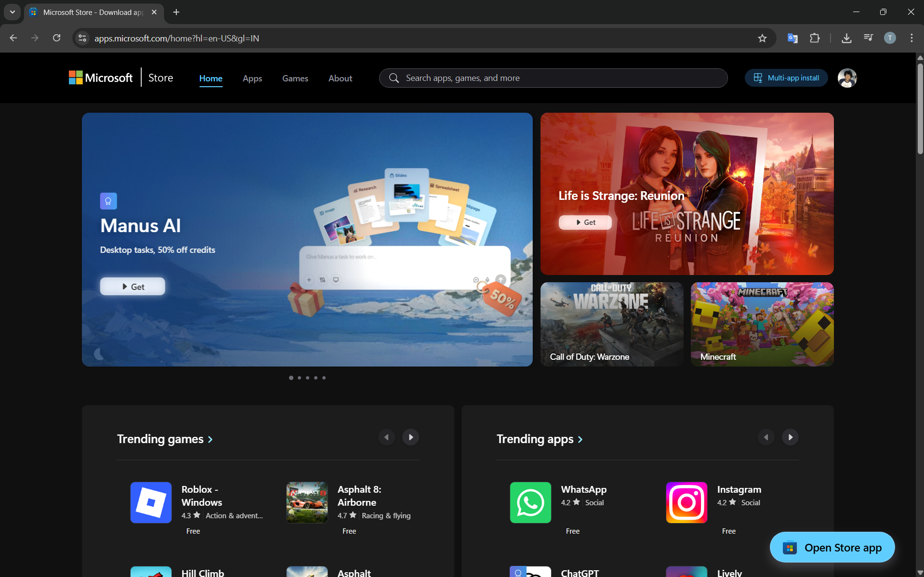Open browser downloads icon

click(846, 38)
